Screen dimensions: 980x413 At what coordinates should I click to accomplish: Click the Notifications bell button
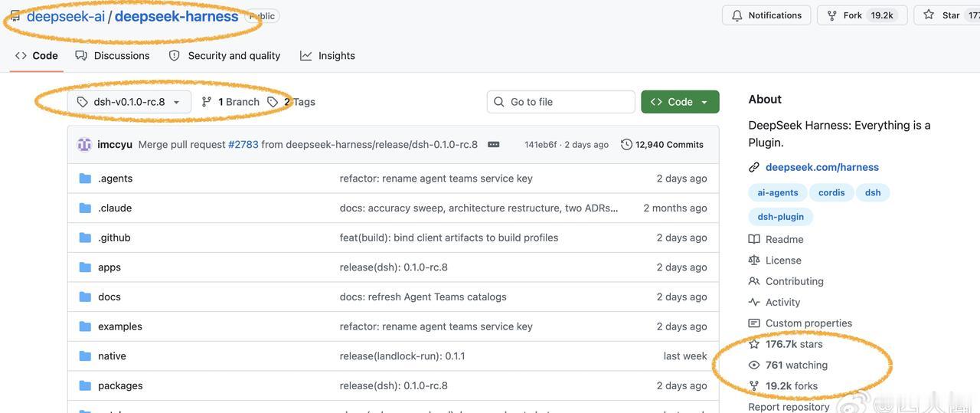(766, 15)
